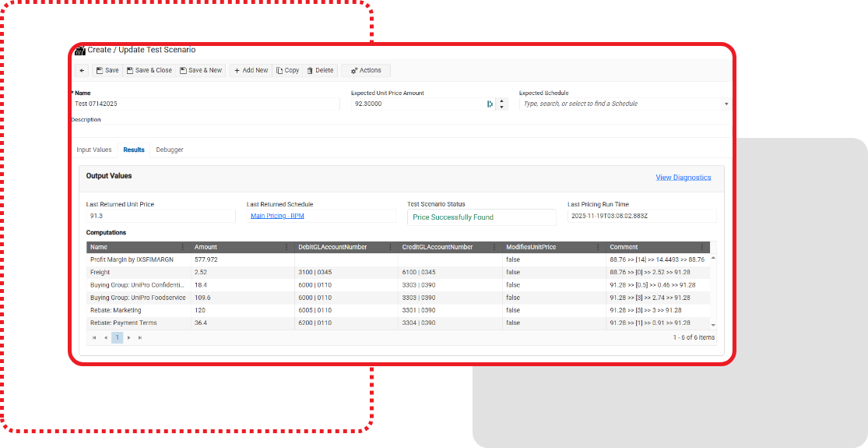Open the Name column options menu
This screenshot has height=448, width=868.
[183, 247]
